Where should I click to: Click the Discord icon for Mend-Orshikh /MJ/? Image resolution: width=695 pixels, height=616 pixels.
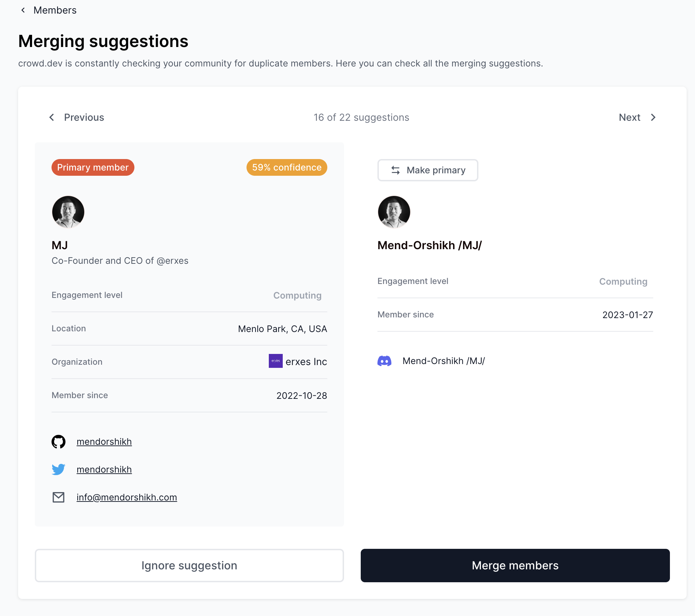click(x=384, y=361)
